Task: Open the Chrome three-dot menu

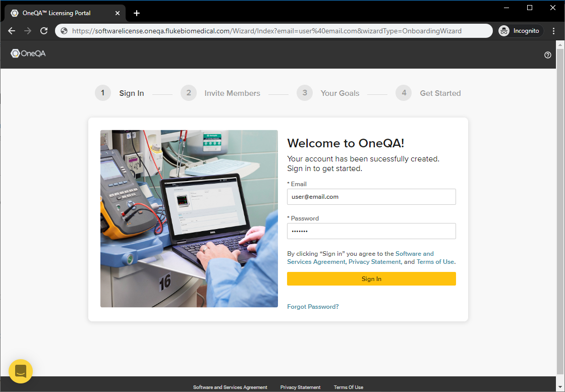Action: click(x=554, y=31)
